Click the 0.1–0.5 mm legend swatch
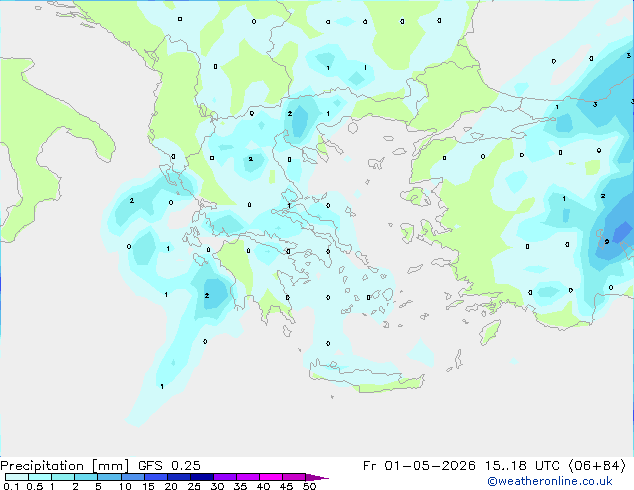 (x=17, y=477)
